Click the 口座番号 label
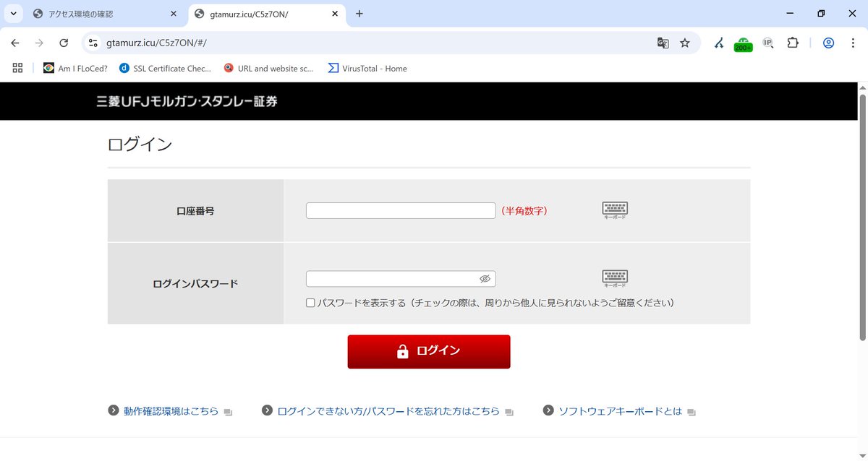 (195, 211)
